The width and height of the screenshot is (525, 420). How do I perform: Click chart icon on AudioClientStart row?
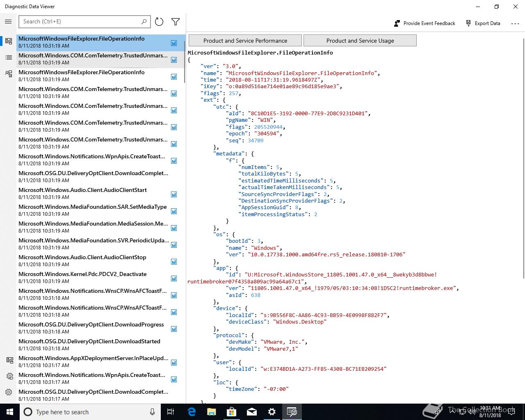pyautogui.click(x=174, y=194)
